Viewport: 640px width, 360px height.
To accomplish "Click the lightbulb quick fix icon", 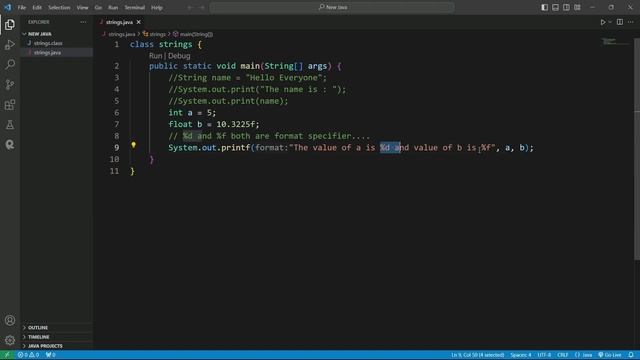I will click(x=133, y=145).
